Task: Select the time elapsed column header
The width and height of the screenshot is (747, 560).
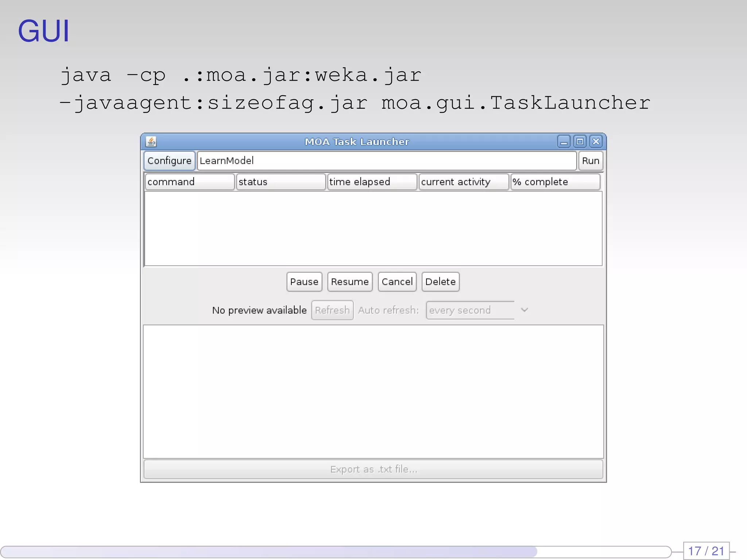Action: pos(372,182)
